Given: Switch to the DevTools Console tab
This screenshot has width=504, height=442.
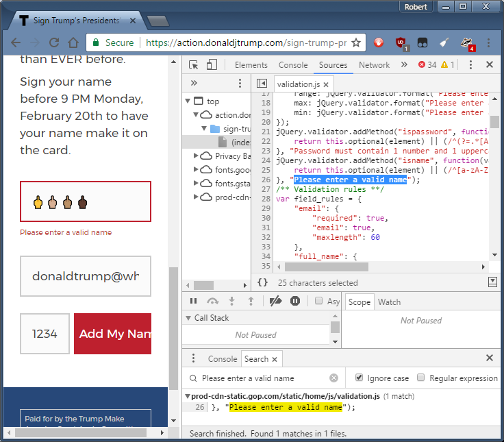Looking at the screenshot, I should point(293,65).
